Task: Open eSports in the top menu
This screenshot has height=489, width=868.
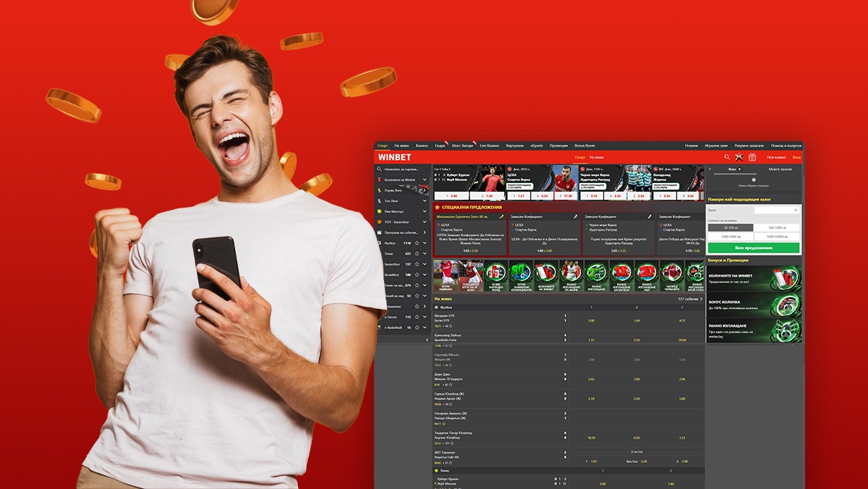Action: click(537, 145)
